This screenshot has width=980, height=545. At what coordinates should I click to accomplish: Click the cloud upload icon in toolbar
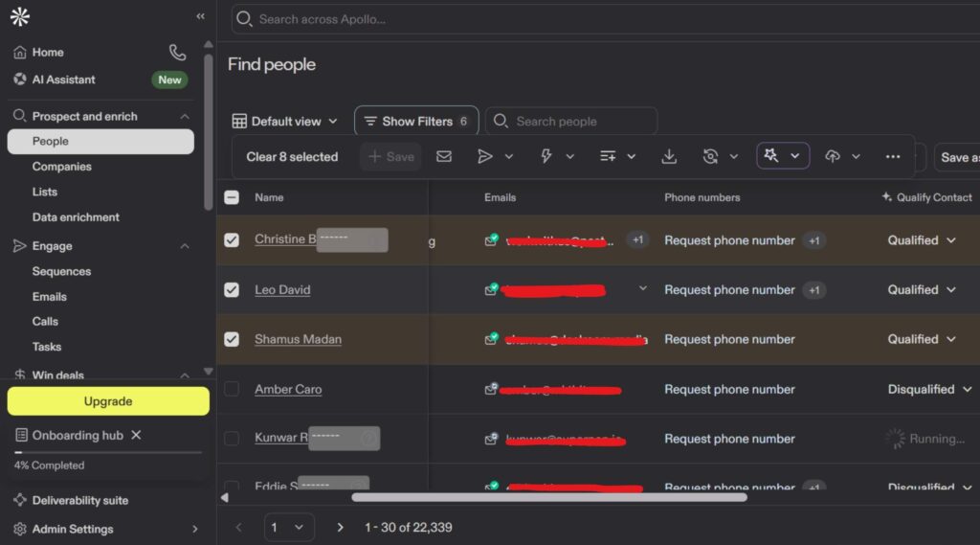pos(833,156)
